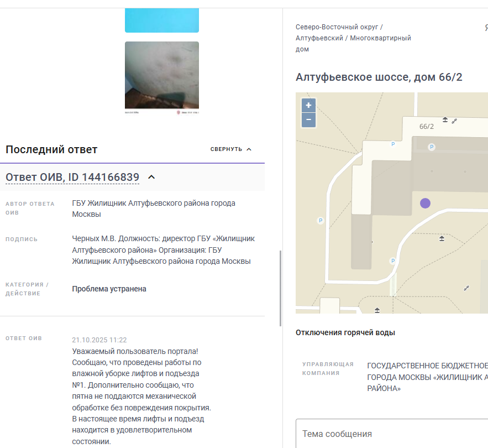Open the Ответ ОИВ, ID 144166839 link
Image resolution: width=488 pixels, height=448 pixels.
pos(72,177)
